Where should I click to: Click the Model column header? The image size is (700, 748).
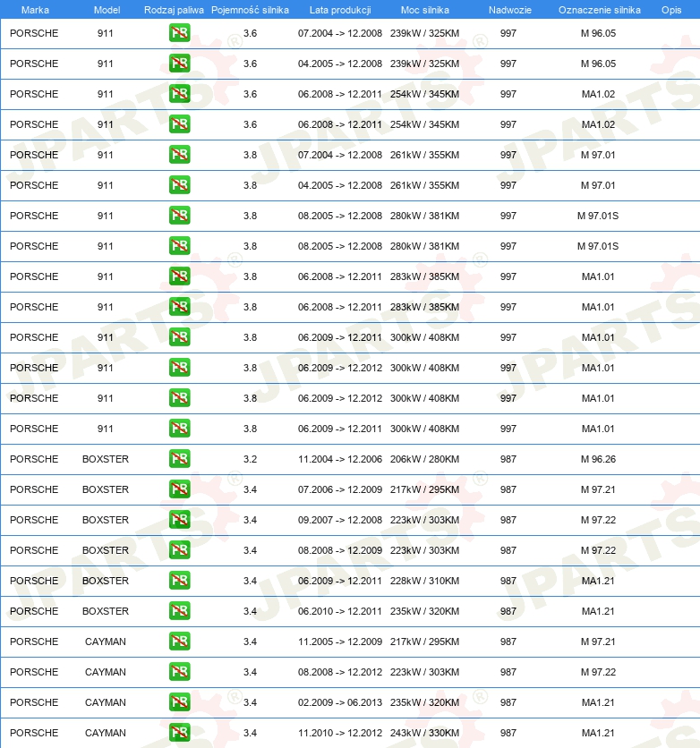[107, 10]
